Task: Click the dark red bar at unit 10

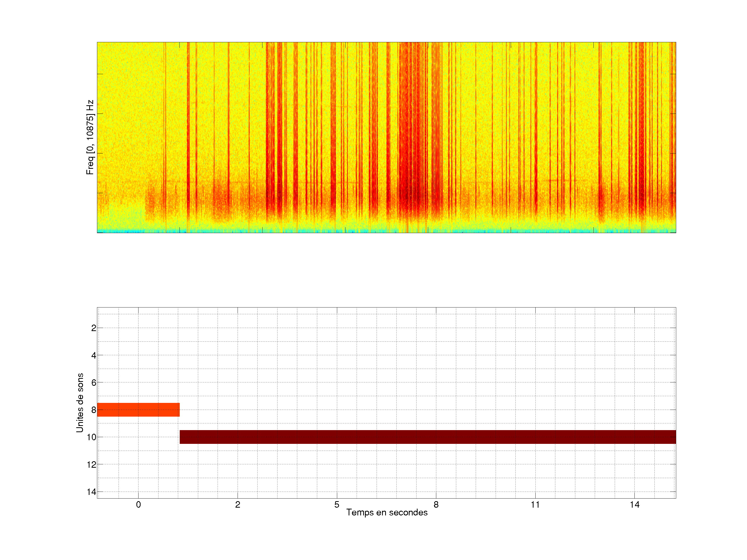Action: 427,437
